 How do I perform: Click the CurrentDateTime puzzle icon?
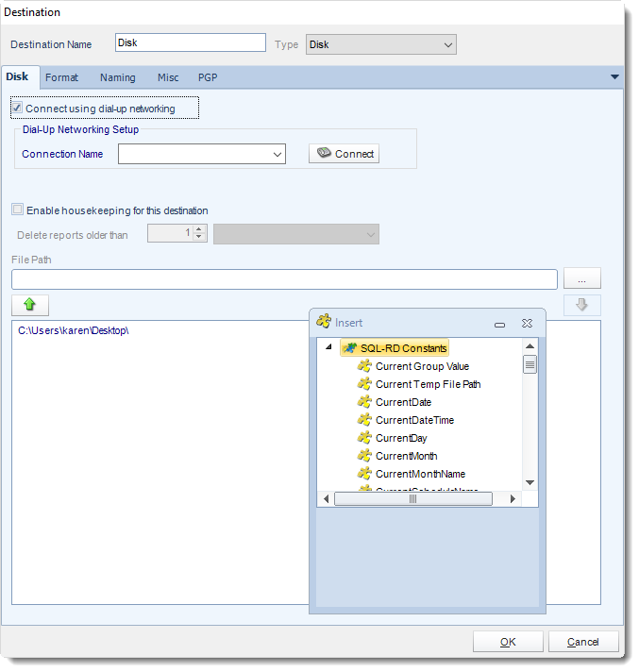(x=364, y=420)
